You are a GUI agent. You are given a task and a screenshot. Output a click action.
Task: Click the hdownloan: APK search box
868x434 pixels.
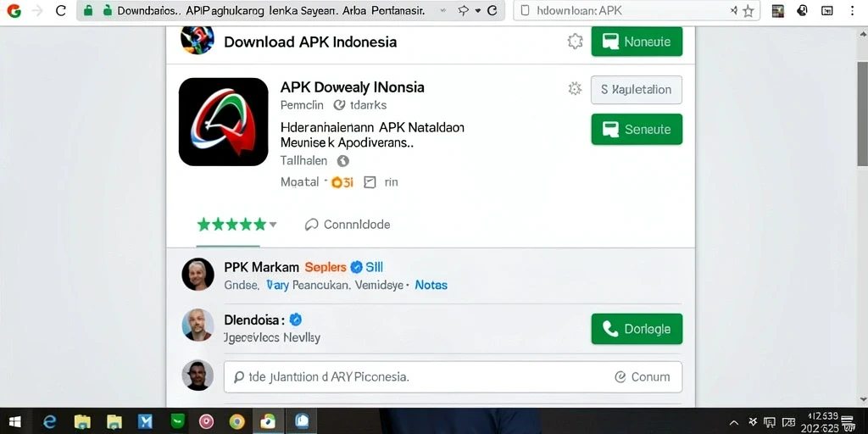(637, 10)
